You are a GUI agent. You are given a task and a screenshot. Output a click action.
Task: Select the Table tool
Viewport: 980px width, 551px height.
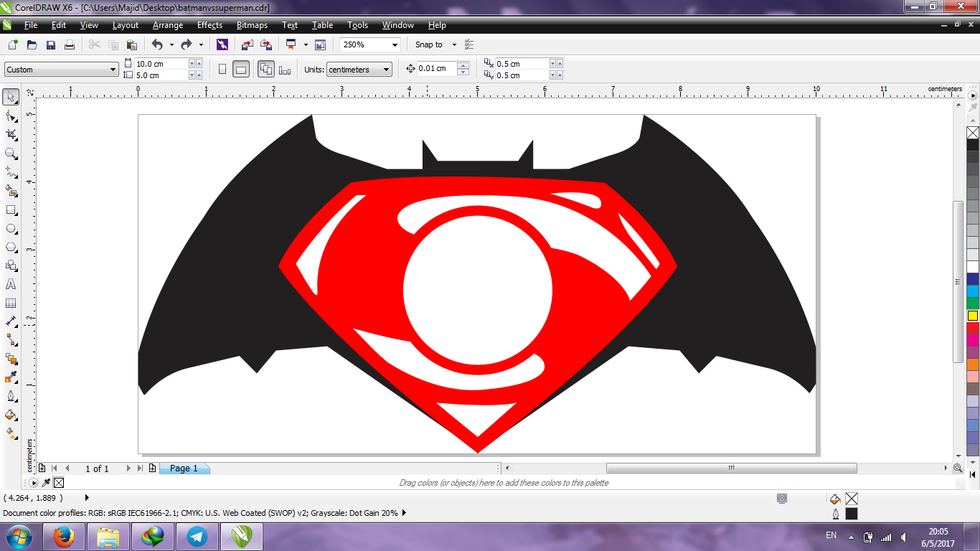tap(11, 303)
